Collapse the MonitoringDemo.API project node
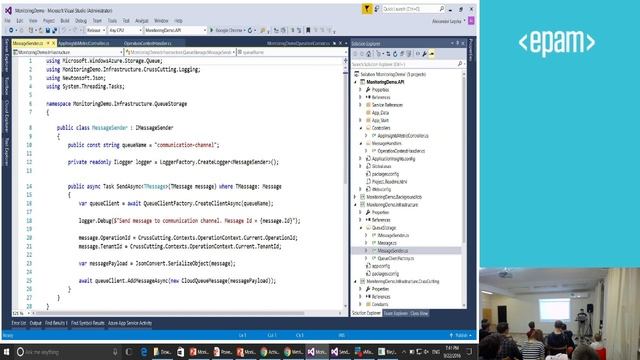640x360 pixels. coord(355,82)
